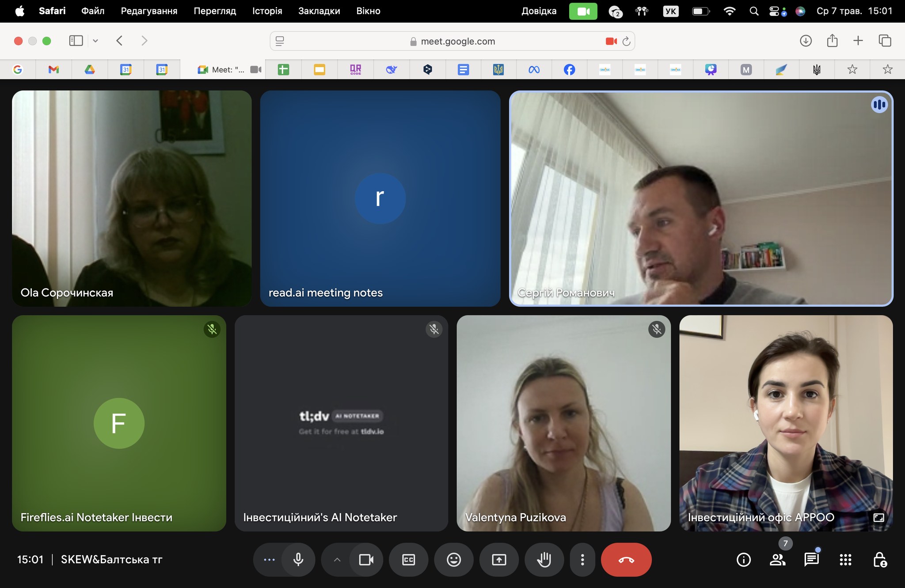The width and height of the screenshot is (905, 588).
Task: Open the chat messages panel
Action: click(x=811, y=560)
